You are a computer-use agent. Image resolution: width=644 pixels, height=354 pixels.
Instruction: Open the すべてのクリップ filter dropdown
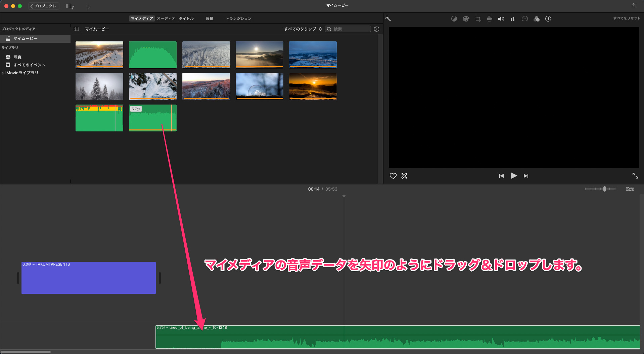pyautogui.click(x=303, y=29)
